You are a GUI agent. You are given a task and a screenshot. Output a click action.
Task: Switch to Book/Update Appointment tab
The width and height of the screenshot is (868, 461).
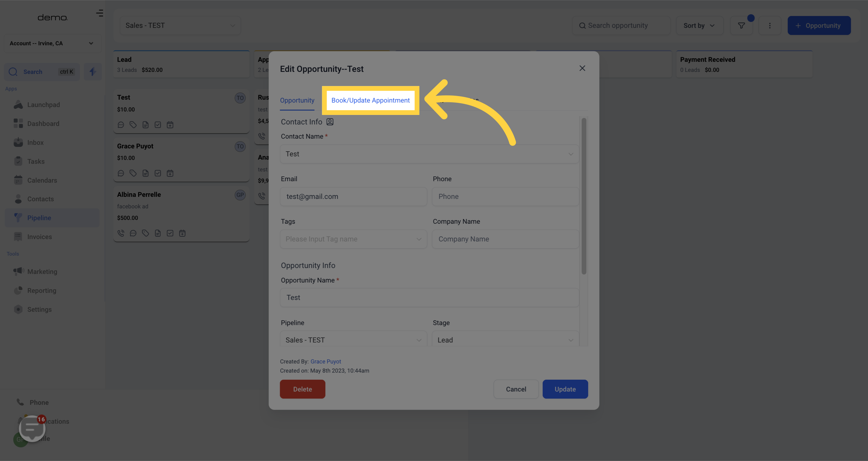click(x=371, y=100)
